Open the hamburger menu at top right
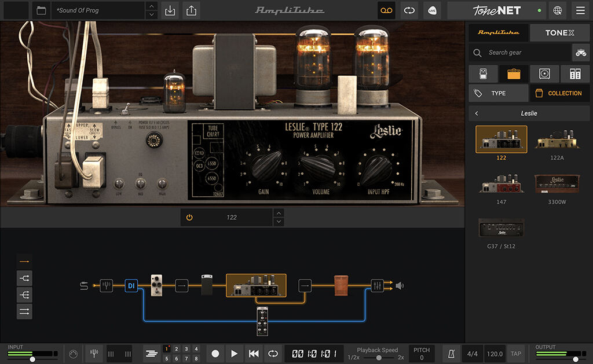Screen dimensions: 593x364 [580, 10]
